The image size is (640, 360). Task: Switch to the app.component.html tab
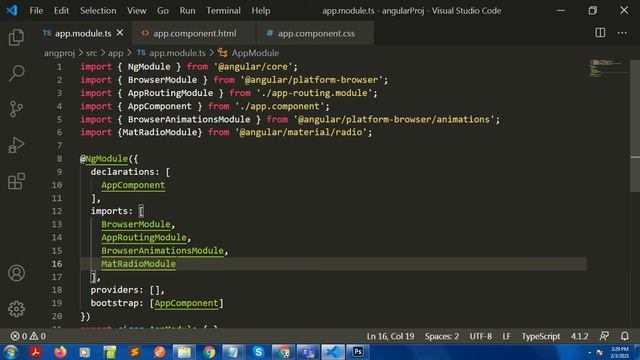pyautogui.click(x=194, y=33)
